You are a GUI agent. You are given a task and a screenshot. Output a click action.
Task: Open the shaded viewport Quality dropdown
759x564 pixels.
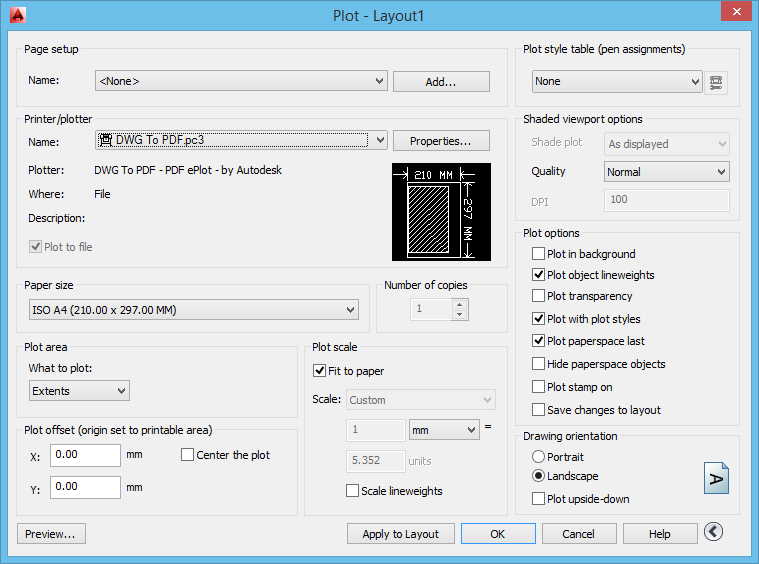(x=667, y=172)
